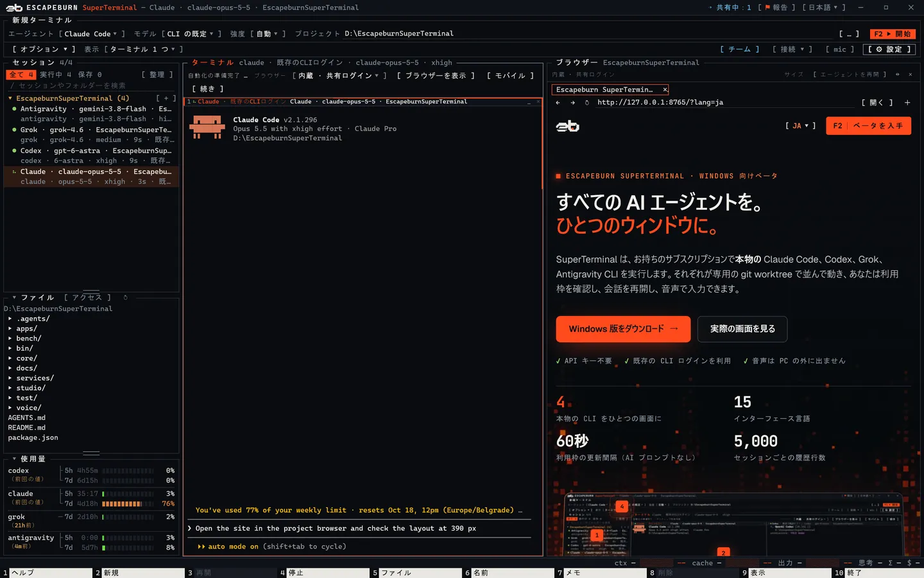
Task: Close the browser panel with its x icon
Action: tap(910, 74)
